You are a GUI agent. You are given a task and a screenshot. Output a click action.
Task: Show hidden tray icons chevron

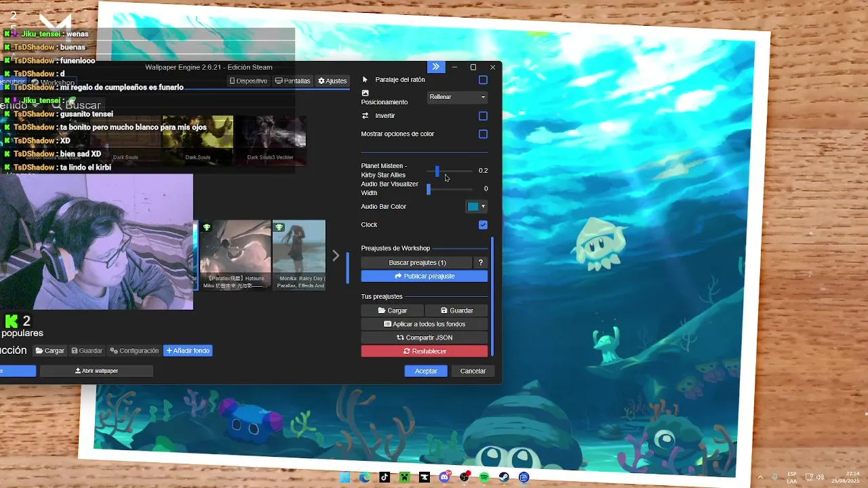(760, 477)
